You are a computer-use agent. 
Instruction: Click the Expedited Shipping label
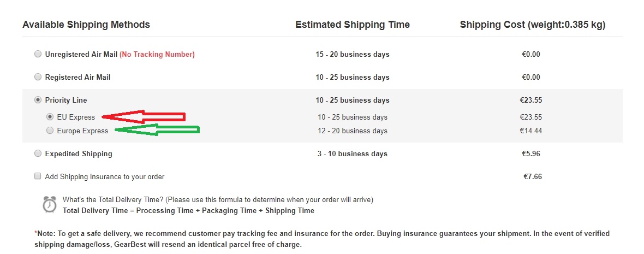tap(79, 153)
